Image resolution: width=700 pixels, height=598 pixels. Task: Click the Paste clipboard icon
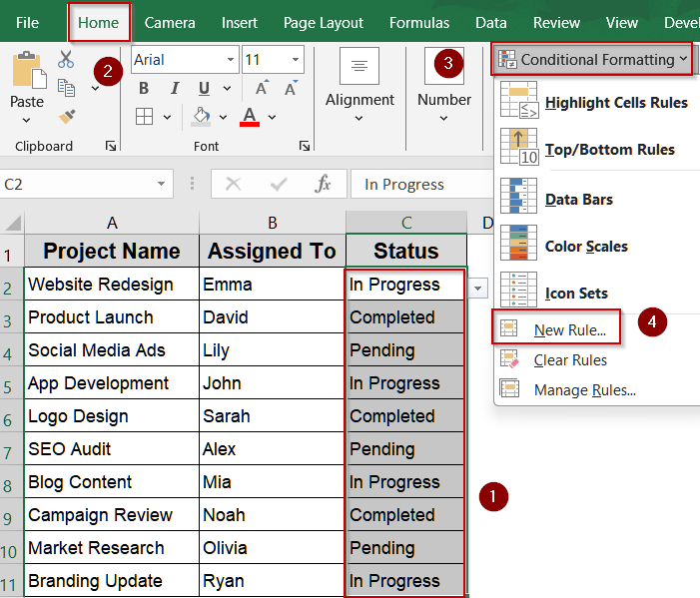coord(29,69)
